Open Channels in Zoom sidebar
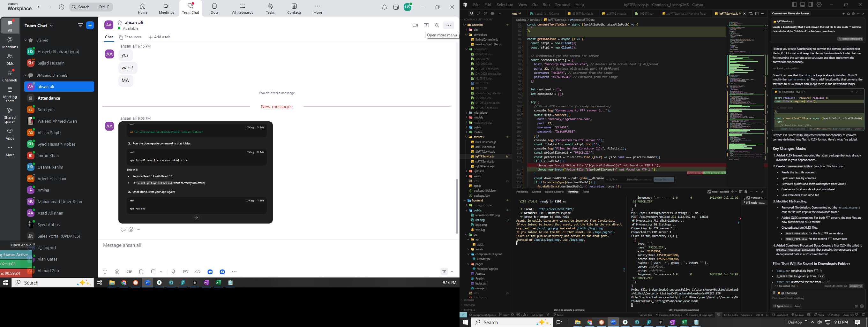The image size is (868, 327). (10, 76)
